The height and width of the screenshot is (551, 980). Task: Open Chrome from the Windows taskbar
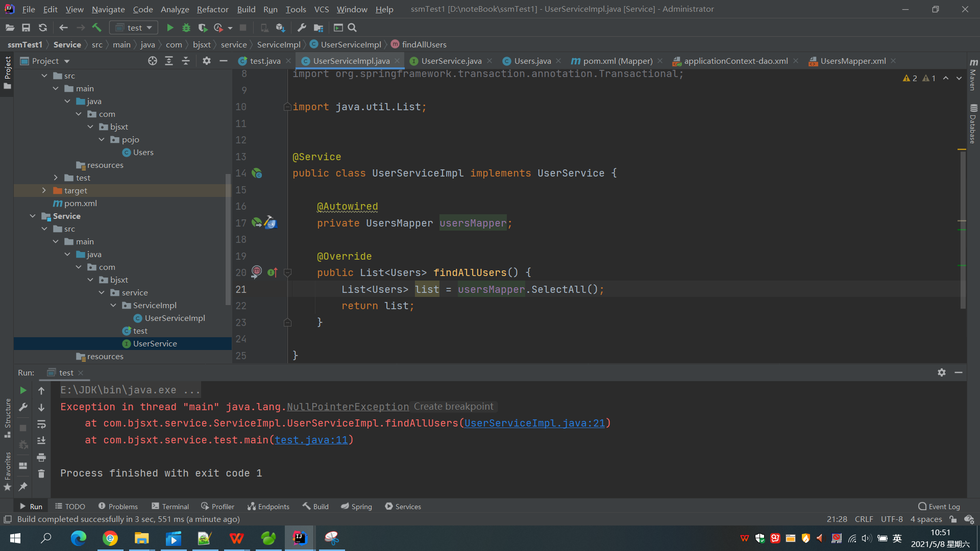(x=110, y=538)
